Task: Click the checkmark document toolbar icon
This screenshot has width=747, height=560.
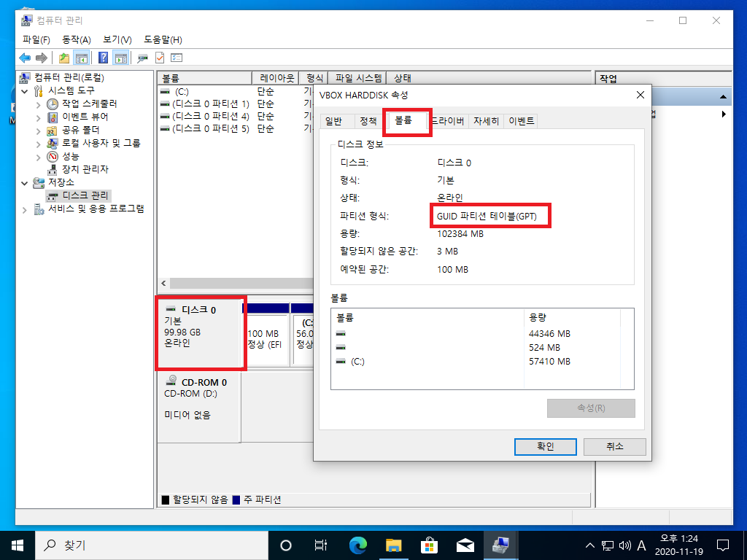Action: tap(160, 58)
